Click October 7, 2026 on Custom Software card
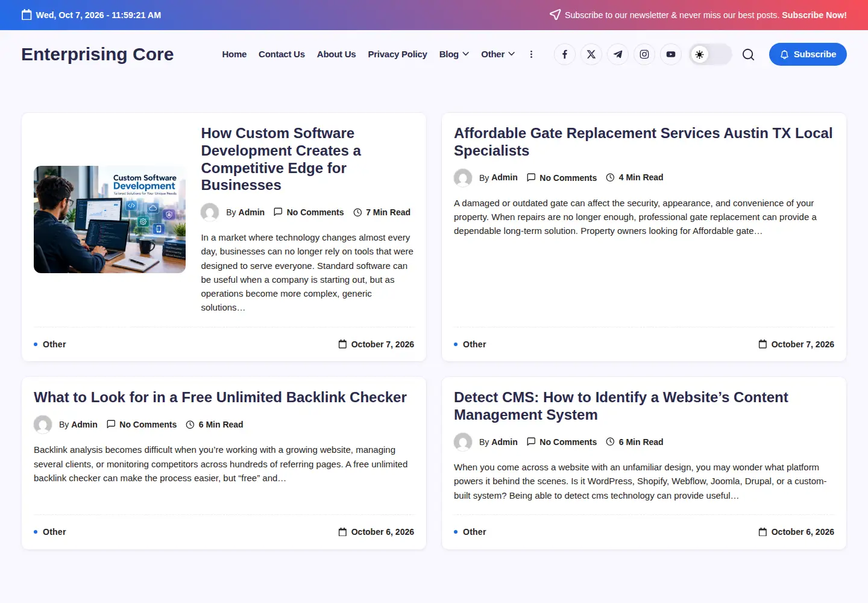The height and width of the screenshot is (603, 868). [382, 344]
